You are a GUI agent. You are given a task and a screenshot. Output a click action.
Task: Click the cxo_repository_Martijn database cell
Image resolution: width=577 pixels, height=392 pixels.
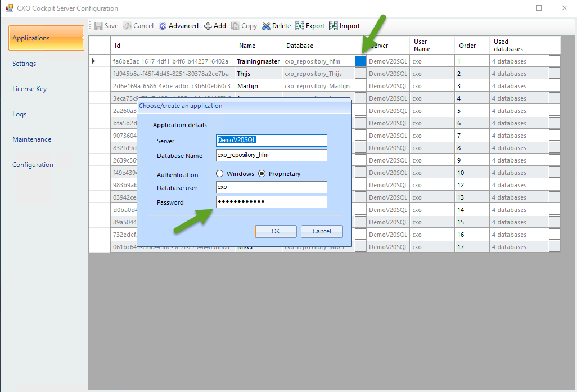tap(318, 85)
